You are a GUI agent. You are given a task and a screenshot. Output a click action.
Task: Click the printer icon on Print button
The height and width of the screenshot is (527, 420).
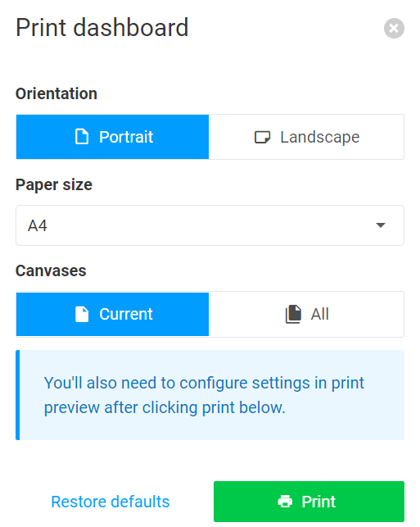pos(285,501)
